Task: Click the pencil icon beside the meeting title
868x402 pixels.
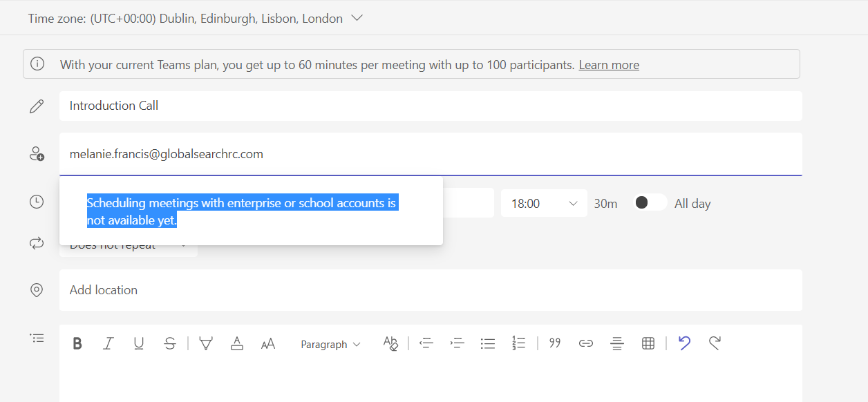Action: pyautogui.click(x=37, y=106)
